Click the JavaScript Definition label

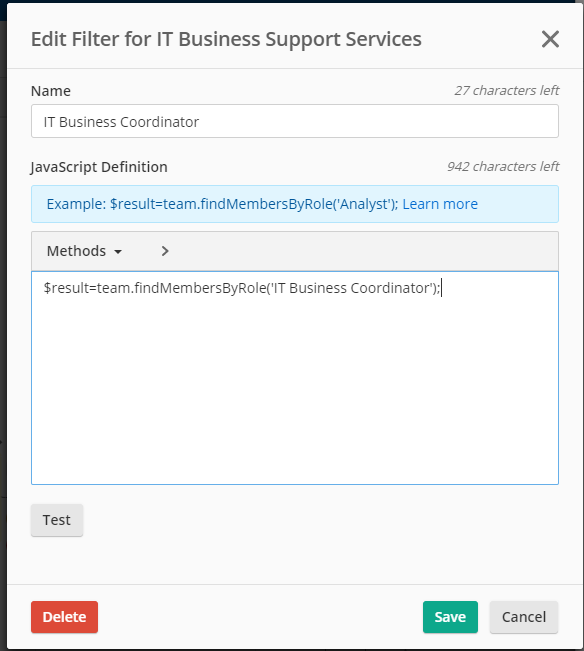[99, 167]
